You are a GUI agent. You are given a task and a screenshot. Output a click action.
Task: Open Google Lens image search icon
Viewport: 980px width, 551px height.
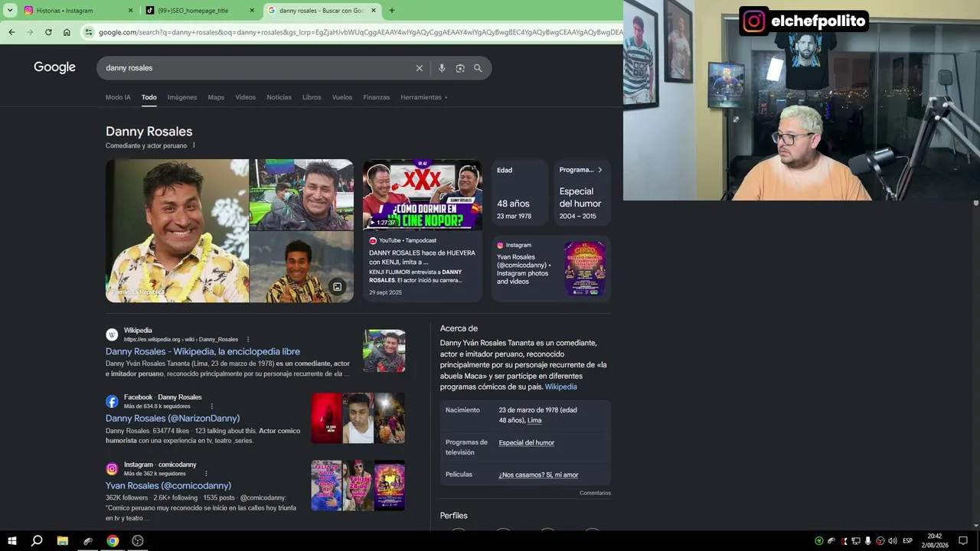[x=460, y=68]
